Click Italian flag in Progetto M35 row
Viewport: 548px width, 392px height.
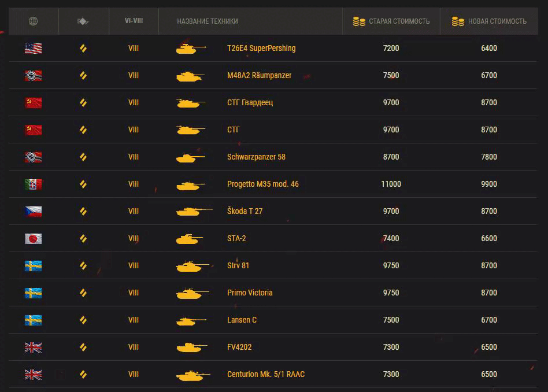click(x=33, y=184)
